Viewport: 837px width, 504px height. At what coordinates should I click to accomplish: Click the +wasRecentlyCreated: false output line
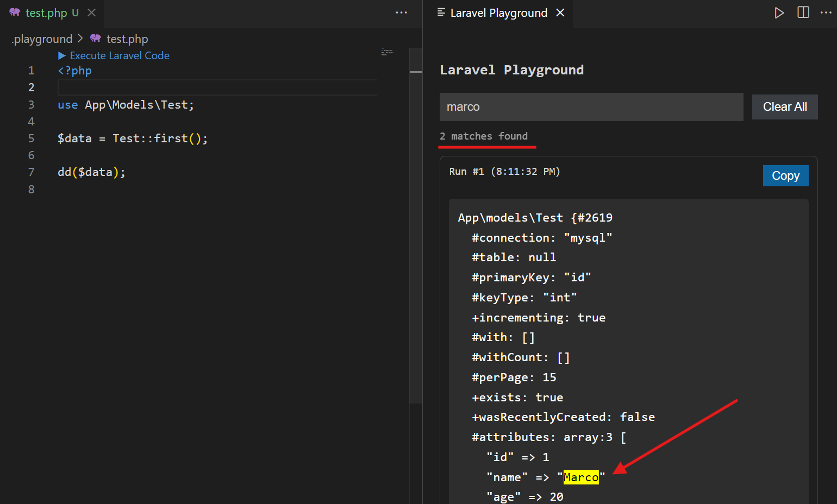coord(563,417)
